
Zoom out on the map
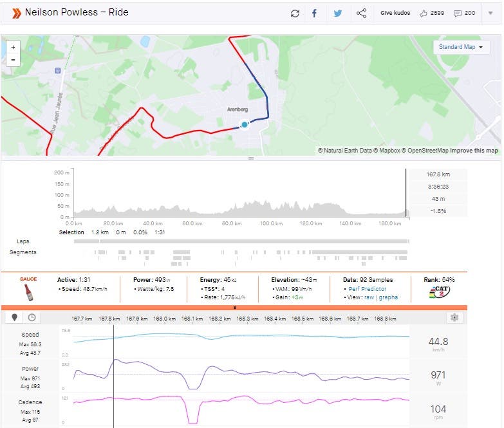click(x=13, y=60)
